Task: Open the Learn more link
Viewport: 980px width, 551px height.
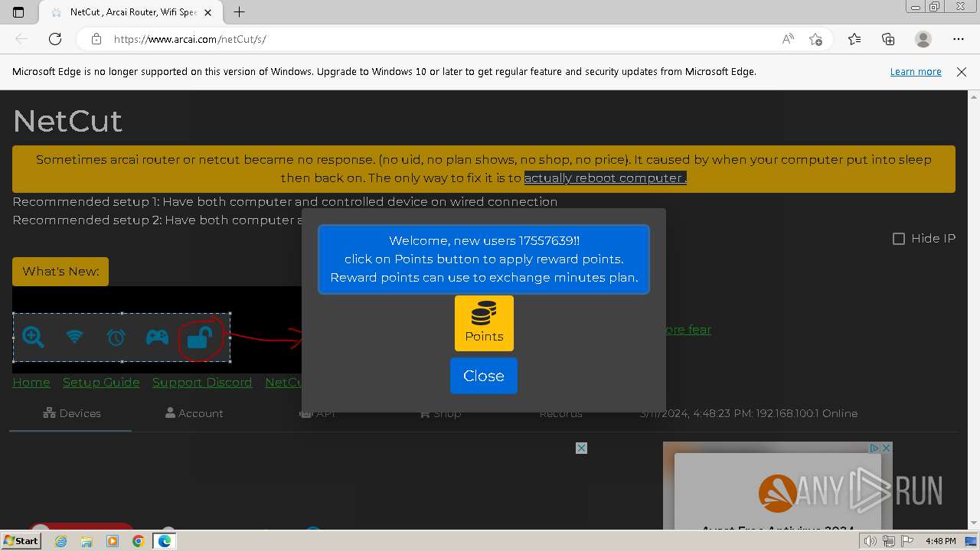Action: (916, 71)
